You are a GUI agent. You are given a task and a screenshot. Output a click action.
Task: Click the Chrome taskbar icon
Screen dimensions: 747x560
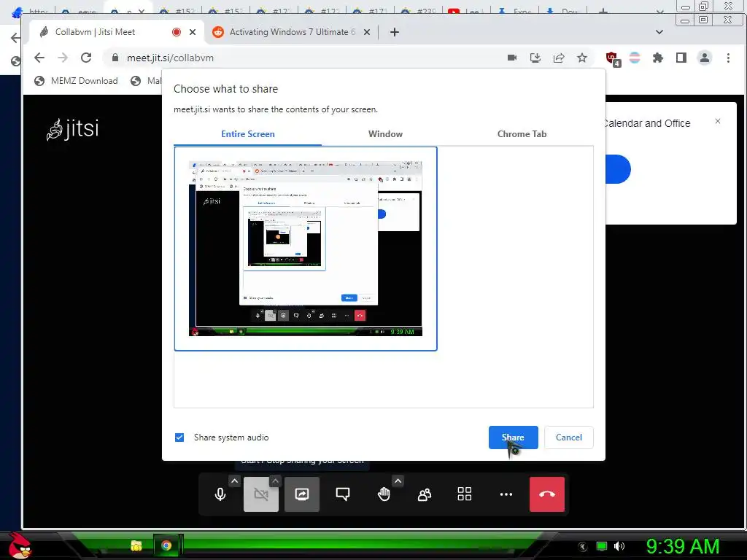click(x=166, y=545)
